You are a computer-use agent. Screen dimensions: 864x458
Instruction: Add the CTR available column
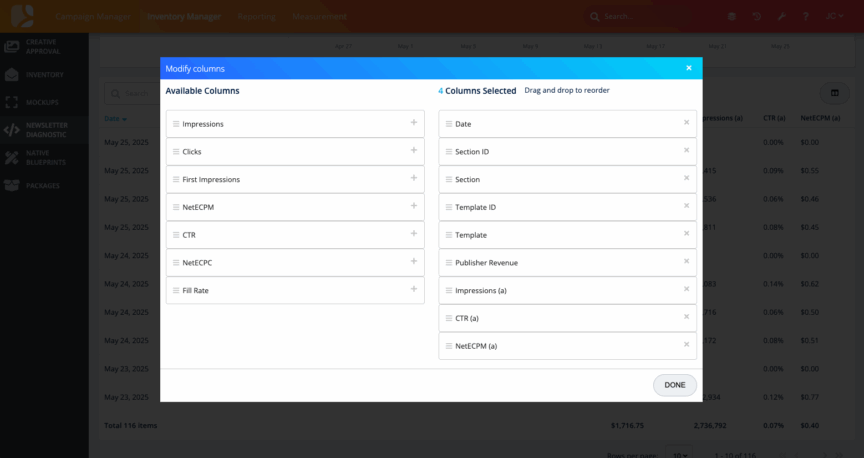(413, 234)
